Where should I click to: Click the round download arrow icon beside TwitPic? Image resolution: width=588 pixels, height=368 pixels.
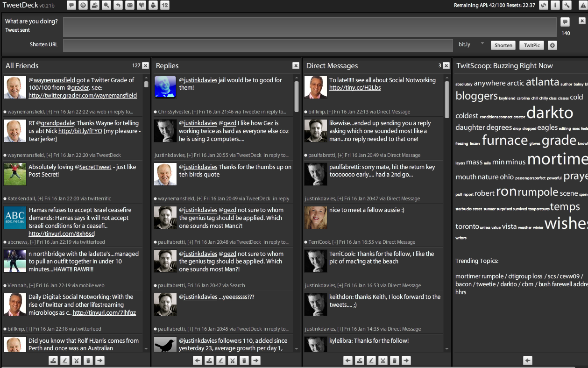click(553, 45)
